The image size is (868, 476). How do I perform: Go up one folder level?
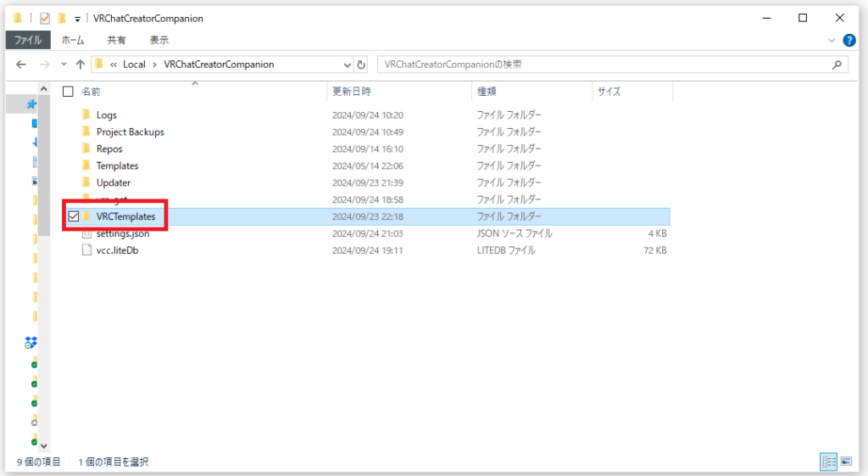pyautogui.click(x=81, y=64)
